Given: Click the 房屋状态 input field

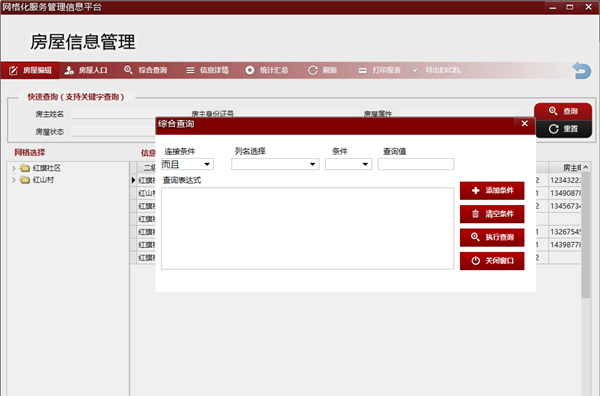Looking at the screenshot, I should pyautogui.click(x=113, y=132).
